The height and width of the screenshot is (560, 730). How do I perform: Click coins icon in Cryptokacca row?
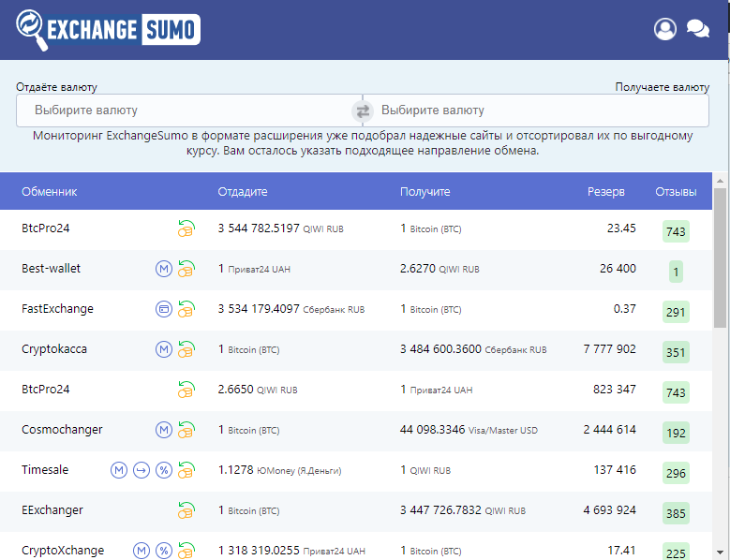tap(186, 349)
